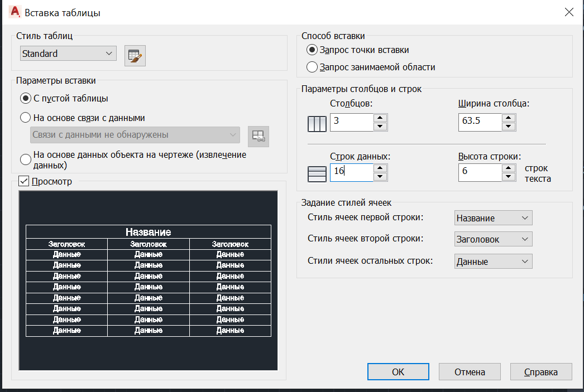This screenshot has height=392, width=584.
Task: Open remaining rows cell style dropdown Данные
Action: [493, 262]
